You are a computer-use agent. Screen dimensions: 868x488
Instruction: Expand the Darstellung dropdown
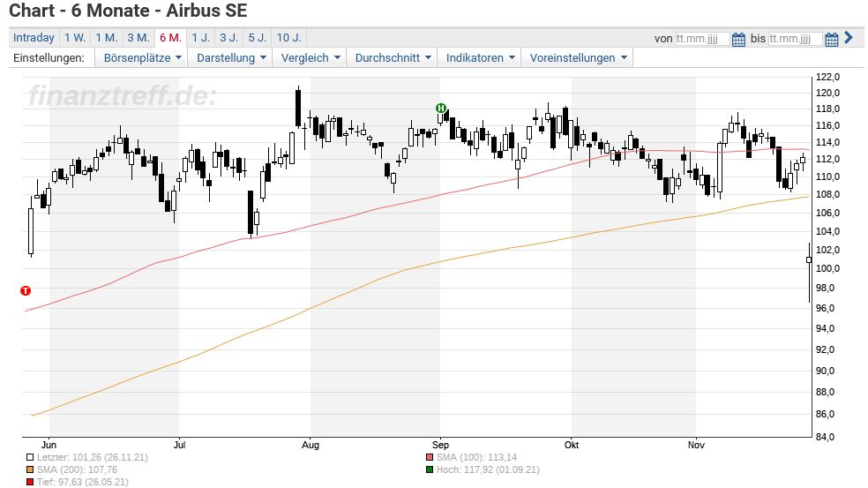click(x=231, y=57)
